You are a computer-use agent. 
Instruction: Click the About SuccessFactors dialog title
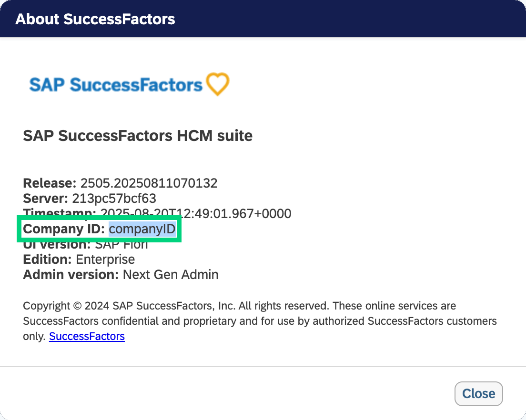point(95,19)
